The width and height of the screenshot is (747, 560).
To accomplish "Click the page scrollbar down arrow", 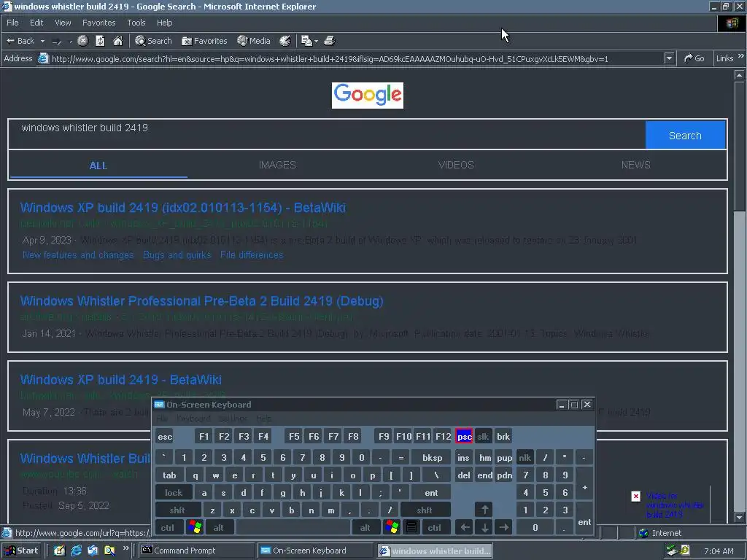I will click(740, 517).
